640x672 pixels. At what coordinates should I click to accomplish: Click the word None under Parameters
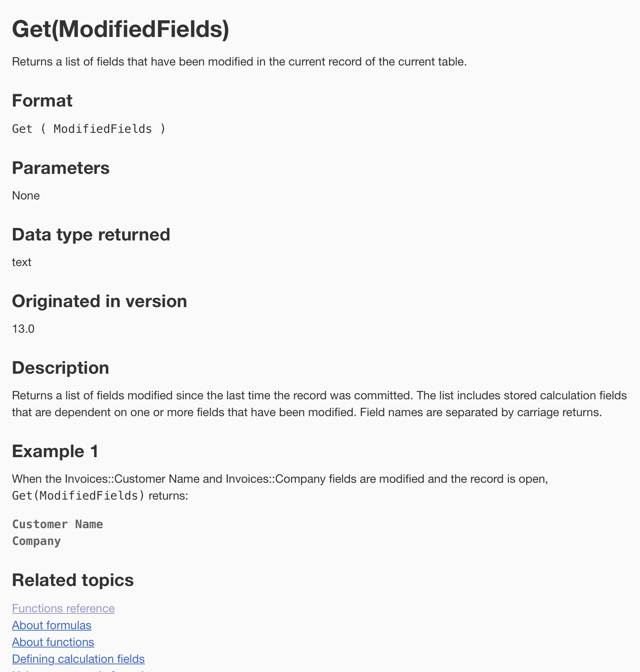click(x=26, y=195)
